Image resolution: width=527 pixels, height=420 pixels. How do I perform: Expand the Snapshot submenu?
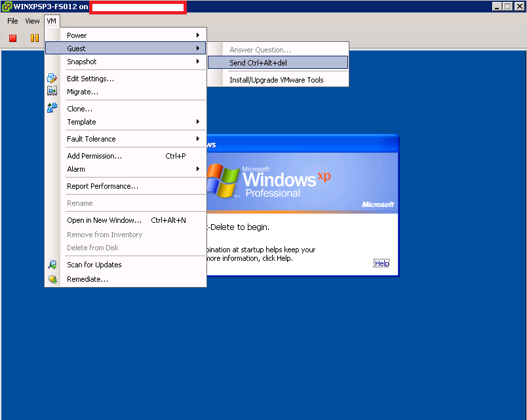[125, 62]
